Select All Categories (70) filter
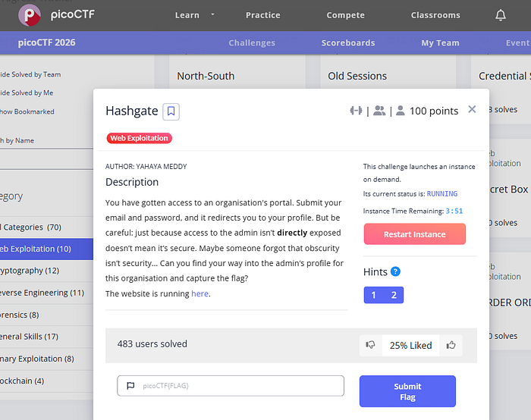 [46, 227]
